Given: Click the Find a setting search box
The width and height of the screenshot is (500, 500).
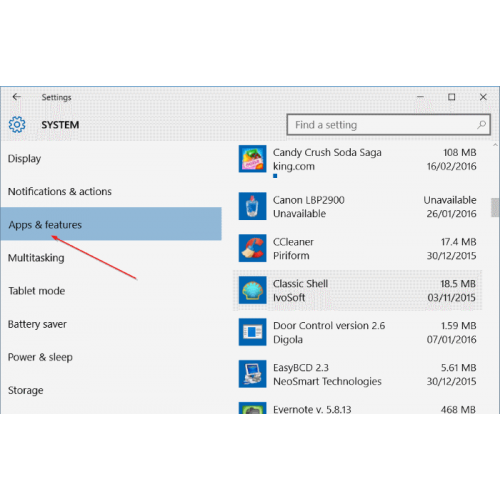Looking at the screenshot, I should tap(388, 125).
